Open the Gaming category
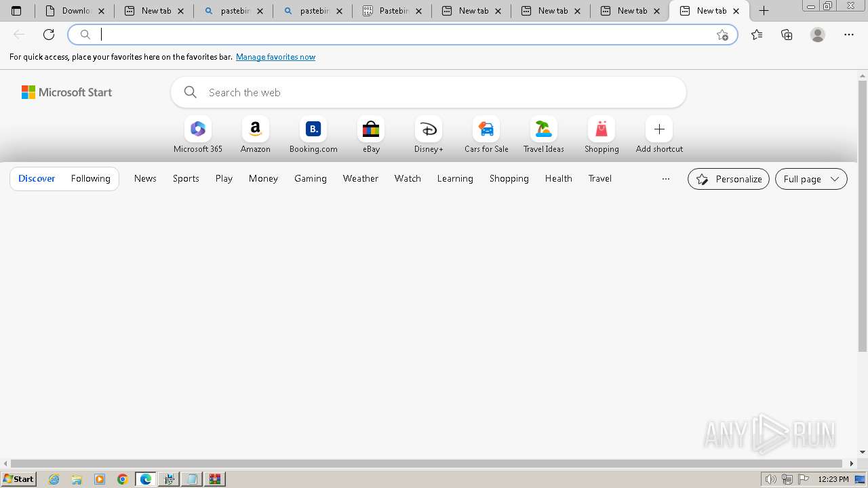868x488 pixels. coord(311,178)
